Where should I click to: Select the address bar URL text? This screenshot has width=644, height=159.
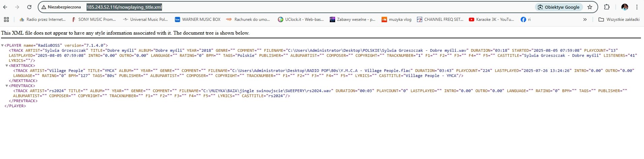tap(124, 7)
